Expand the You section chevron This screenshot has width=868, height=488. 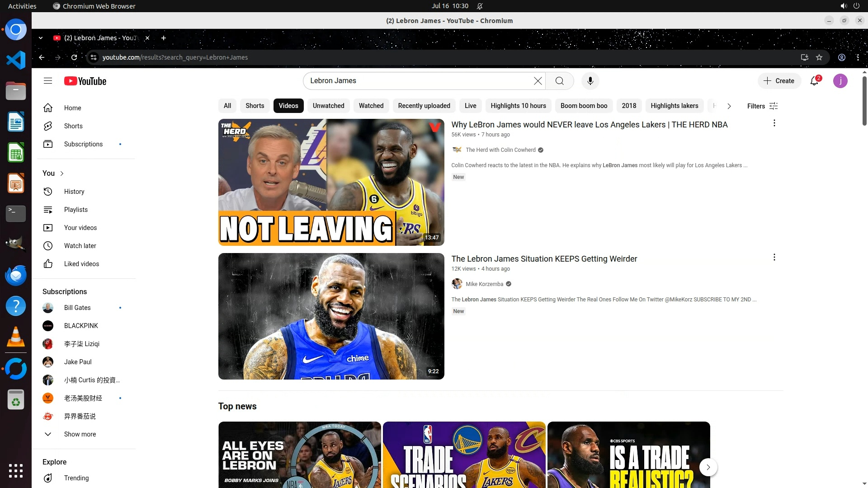62,174
